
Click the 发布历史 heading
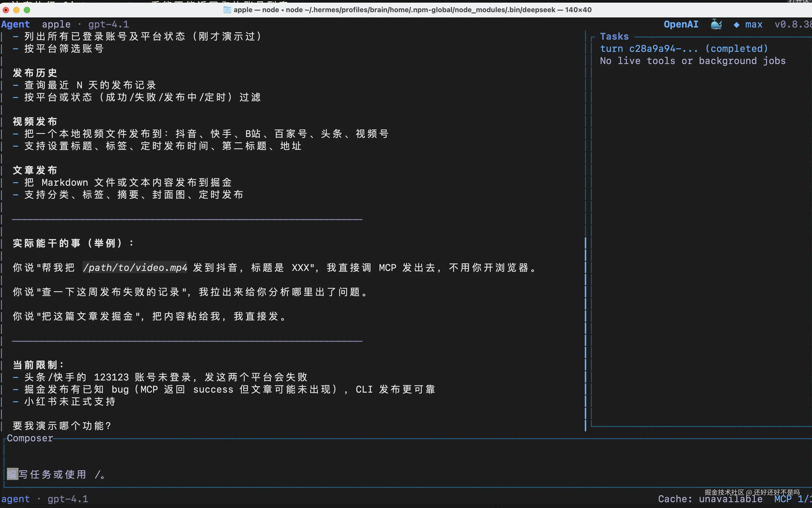pos(35,73)
